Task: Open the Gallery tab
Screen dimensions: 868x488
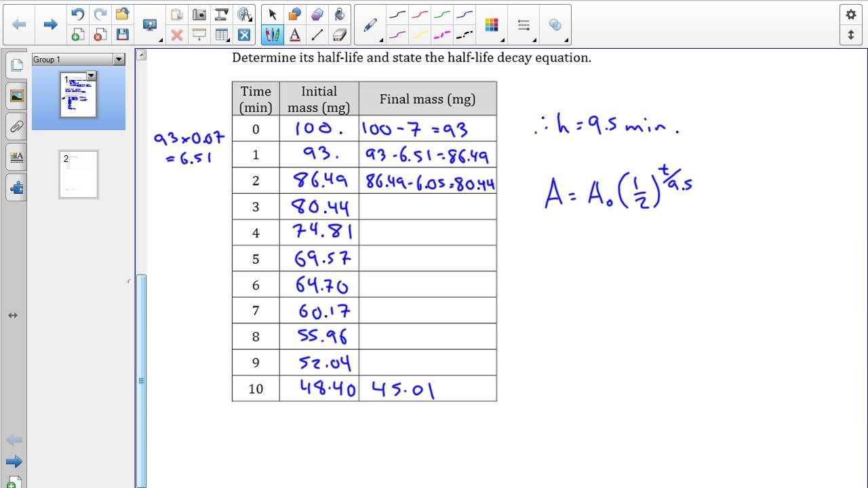Action: [16, 96]
